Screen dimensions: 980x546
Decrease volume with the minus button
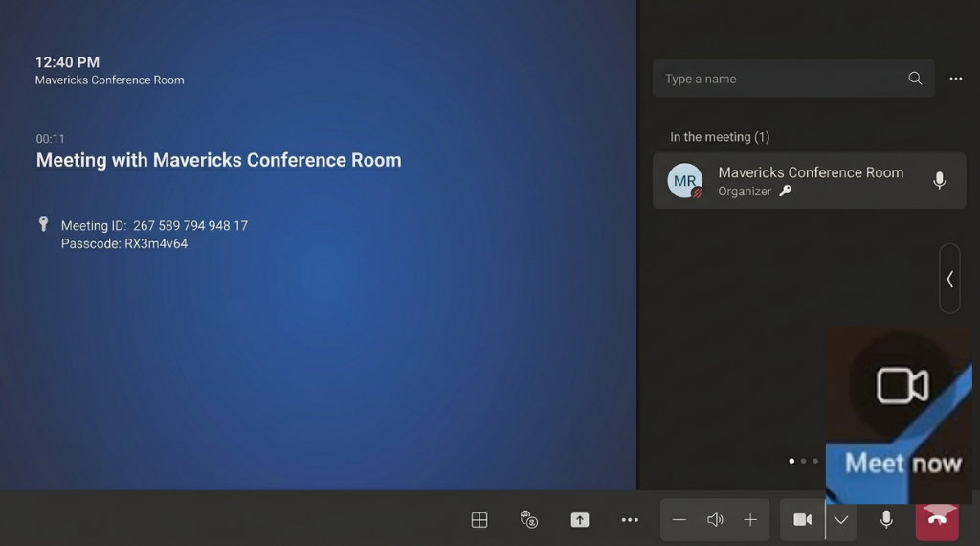679,520
